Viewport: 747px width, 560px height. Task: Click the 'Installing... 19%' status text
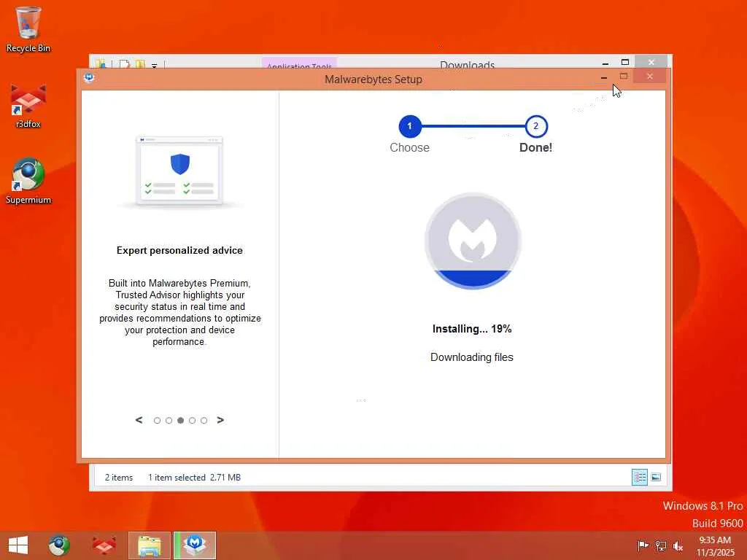[472, 329]
